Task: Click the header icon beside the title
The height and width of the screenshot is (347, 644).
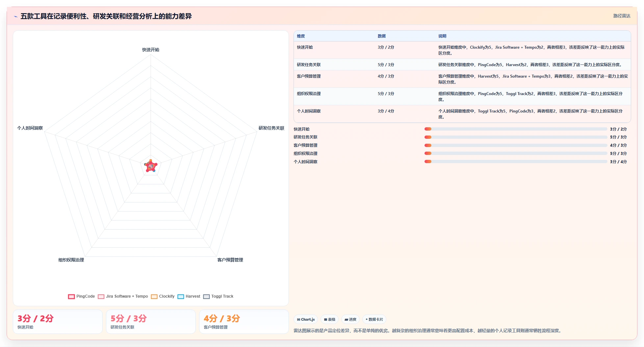Action: 15,16
